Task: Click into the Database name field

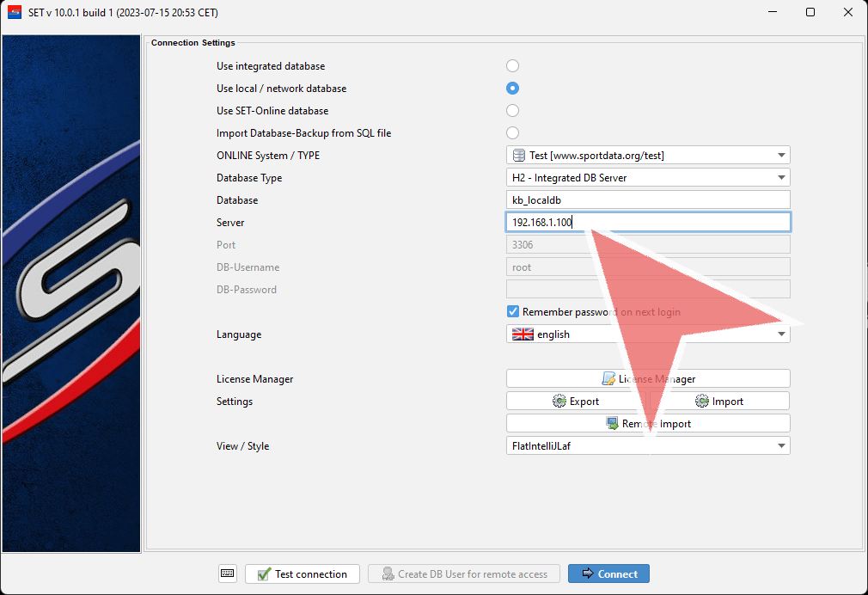Action: click(647, 200)
